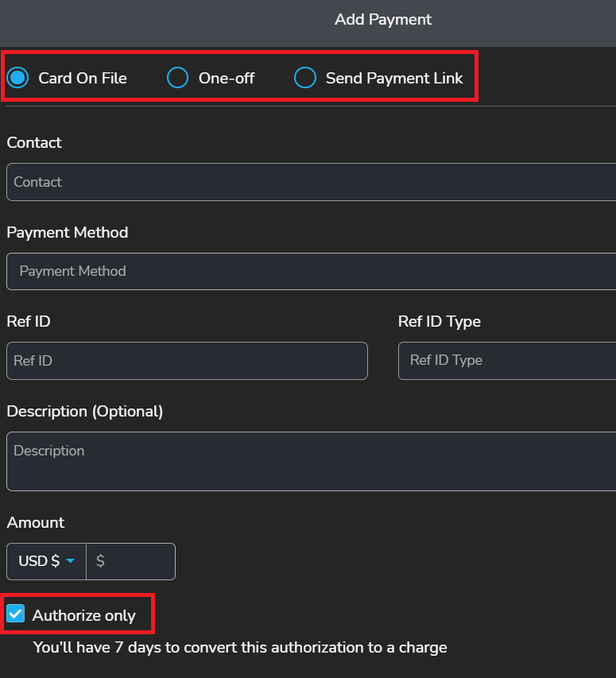Click inside the Description text area
This screenshot has width=616, height=678.
[x=310, y=461]
